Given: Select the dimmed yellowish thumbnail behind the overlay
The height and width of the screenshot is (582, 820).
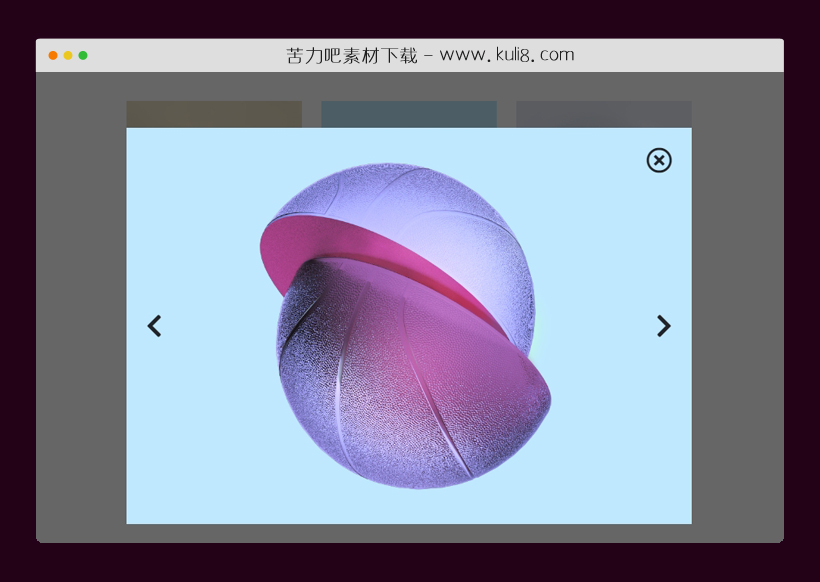Looking at the screenshot, I should (213, 113).
